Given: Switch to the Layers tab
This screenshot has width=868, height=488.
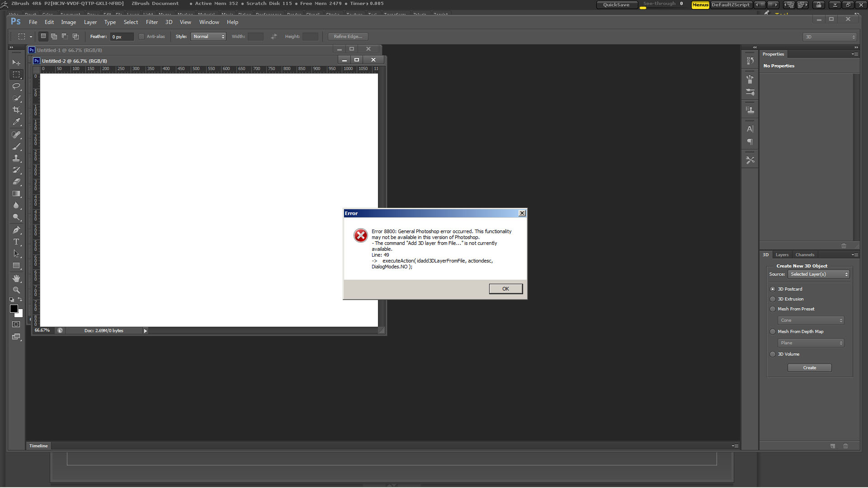Looking at the screenshot, I should coord(782,255).
